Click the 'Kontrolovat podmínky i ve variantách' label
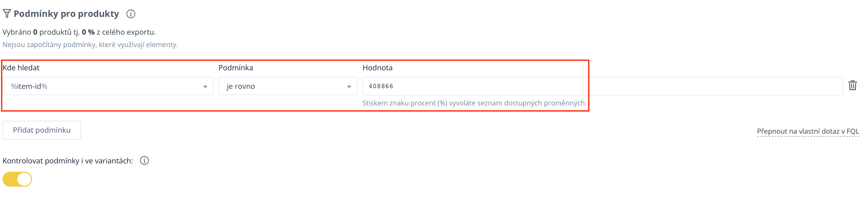868x203 pixels. coord(68,161)
